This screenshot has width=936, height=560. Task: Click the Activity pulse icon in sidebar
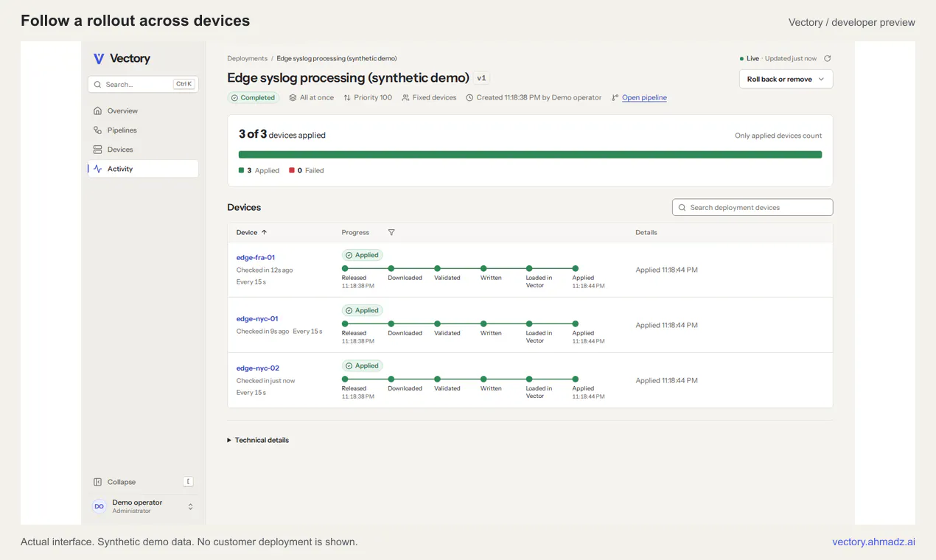[x=97, y=169]
